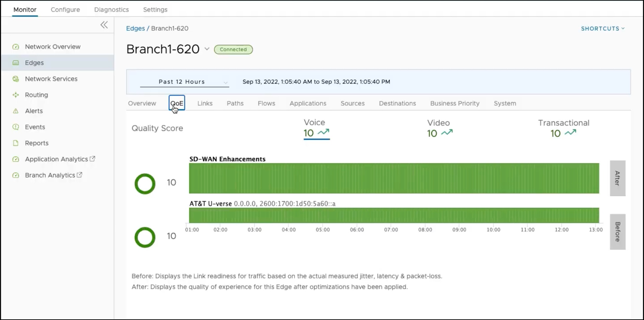This screenshot has width=644, height=320.
Task: Open the System tab
Action: (505, 103)
